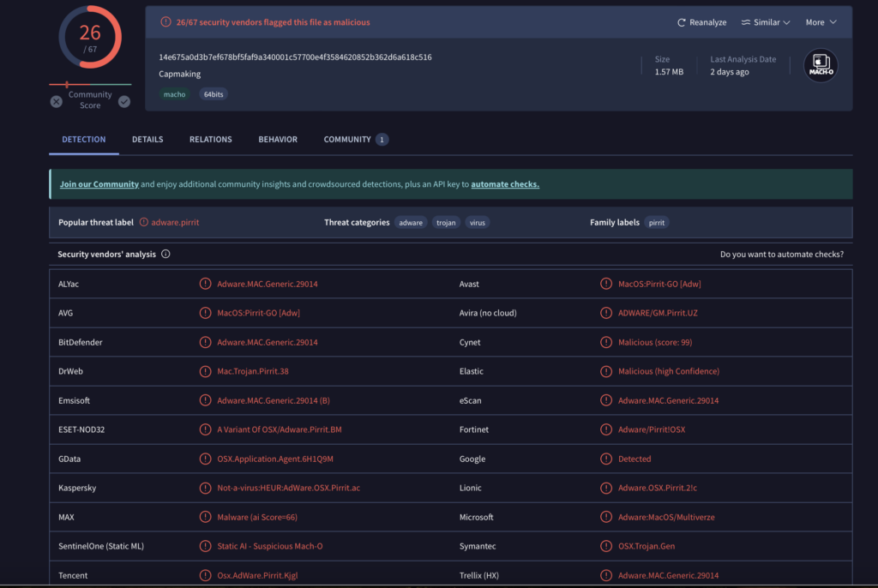This screenshot has height=588, width=878.
Task: Click the Trellix (HX) detection alert icon
Action: coord(606,575)
